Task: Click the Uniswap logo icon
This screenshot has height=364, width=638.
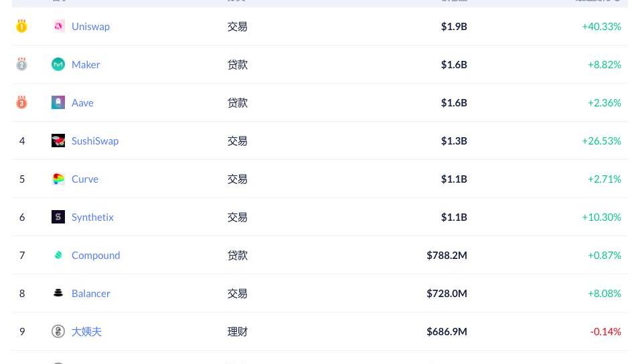Action: 58,26
